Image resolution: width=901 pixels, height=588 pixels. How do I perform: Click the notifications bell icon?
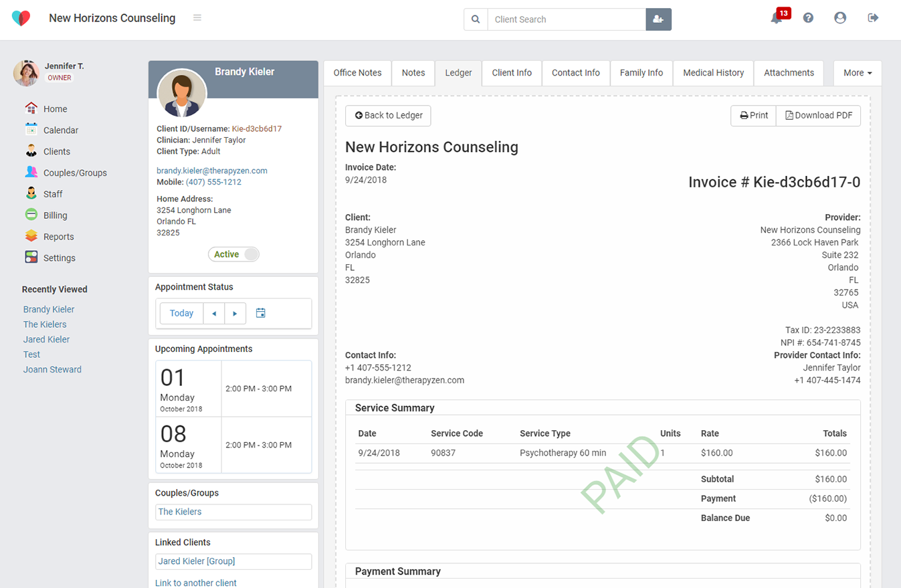click(776, 19)
